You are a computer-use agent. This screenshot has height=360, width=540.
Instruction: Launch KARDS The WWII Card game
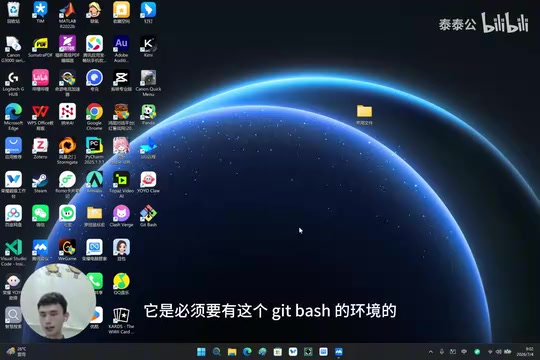(x=121, y=320)
